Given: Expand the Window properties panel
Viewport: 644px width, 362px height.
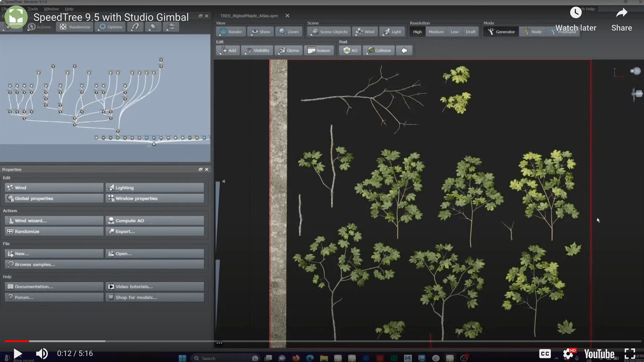Looking at the screenshot, I should pyautogui.click(x=154, y=198).
